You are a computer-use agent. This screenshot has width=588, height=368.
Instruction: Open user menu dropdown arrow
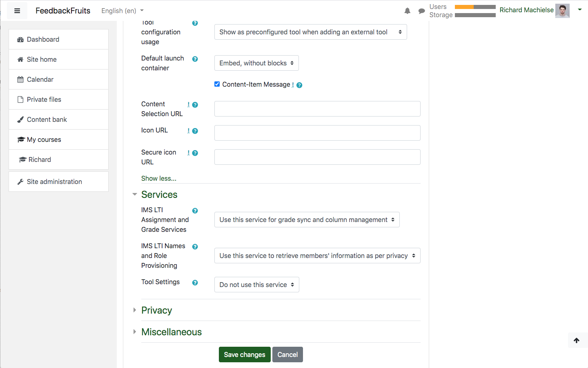[579, 9]
